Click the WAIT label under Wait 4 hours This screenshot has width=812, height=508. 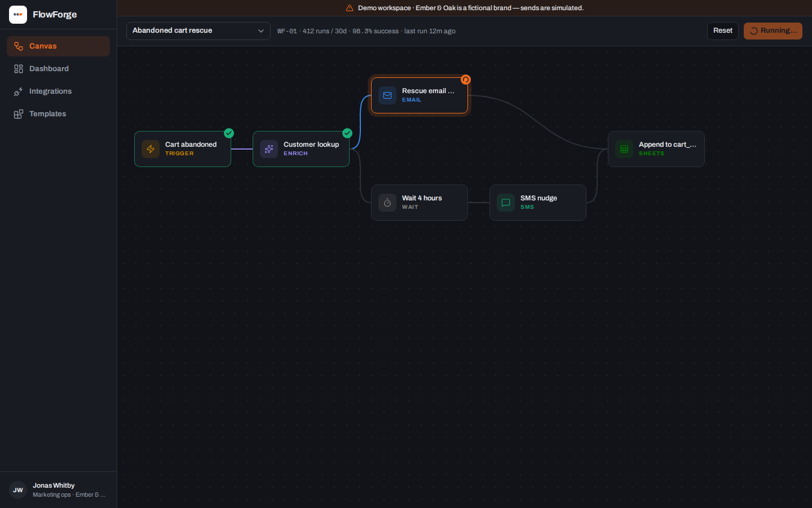coord(410,207)
